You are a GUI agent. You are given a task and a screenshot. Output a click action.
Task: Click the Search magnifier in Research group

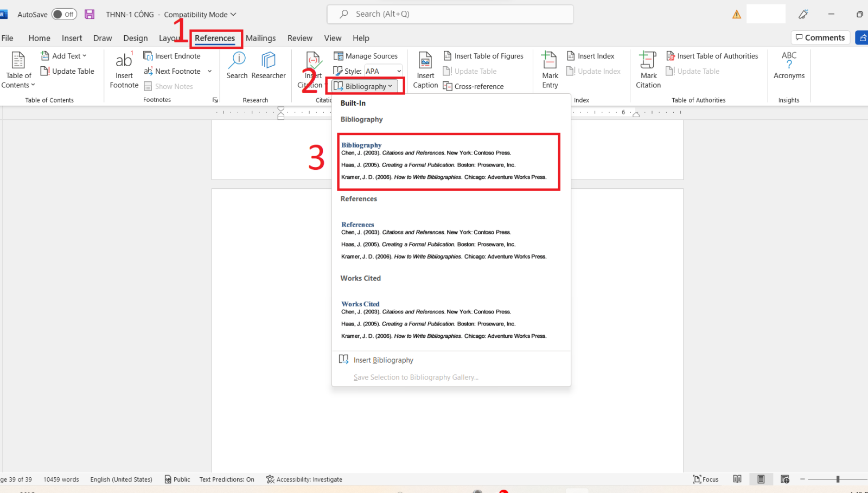pyautogui.click(x=237, y=61)
